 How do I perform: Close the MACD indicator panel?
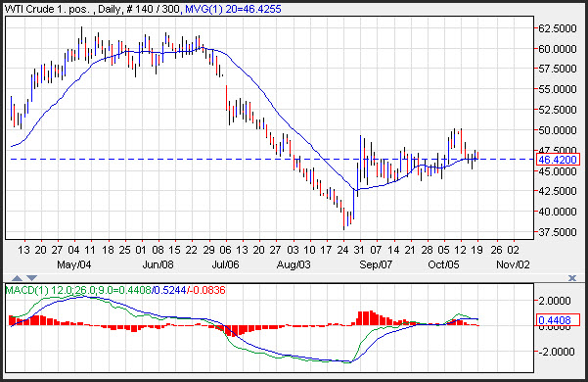pyautogui.click(x=572, y=278)
